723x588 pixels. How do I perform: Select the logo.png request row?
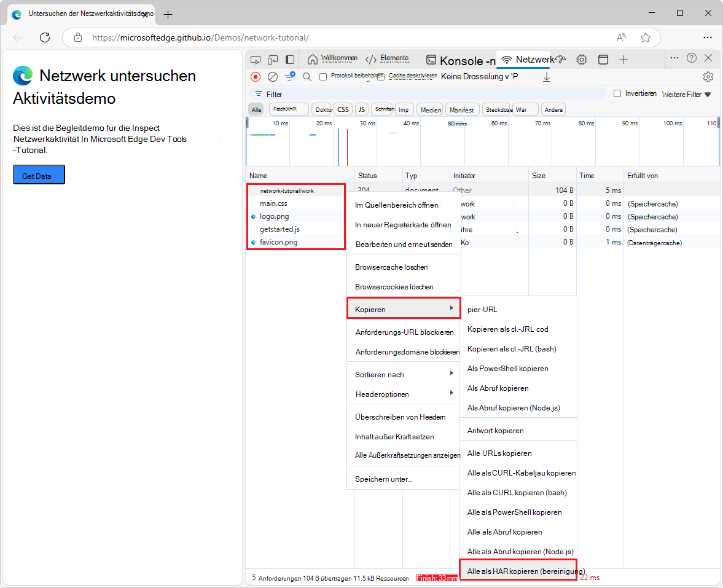point(274,216)
